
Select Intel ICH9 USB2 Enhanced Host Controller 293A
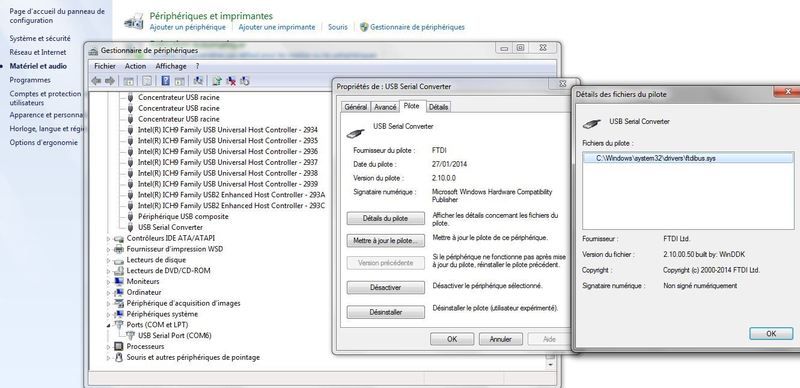tap(232, 195)
